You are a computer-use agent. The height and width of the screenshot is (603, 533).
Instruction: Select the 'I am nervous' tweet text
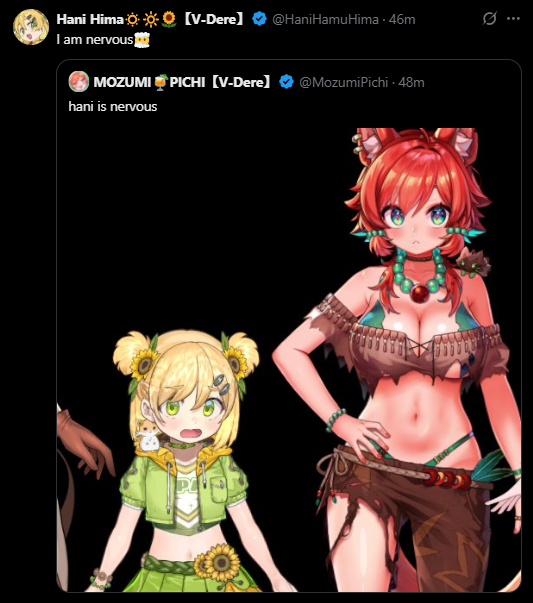point(94,40)
